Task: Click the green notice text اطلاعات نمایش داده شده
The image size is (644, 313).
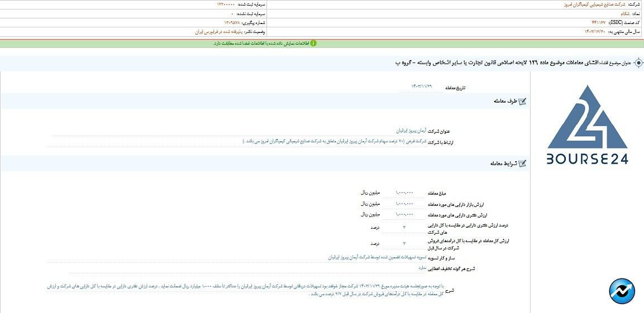Action: (261, 43)
